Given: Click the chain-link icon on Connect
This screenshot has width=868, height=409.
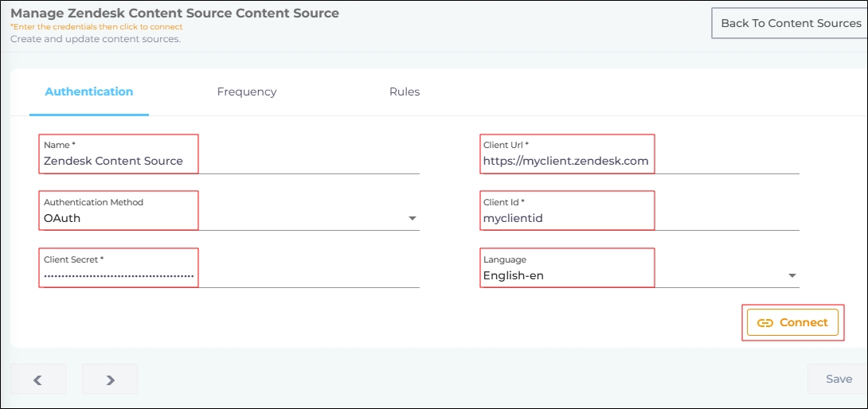Looking at the screenshot, I should click(x=765, y=323).
